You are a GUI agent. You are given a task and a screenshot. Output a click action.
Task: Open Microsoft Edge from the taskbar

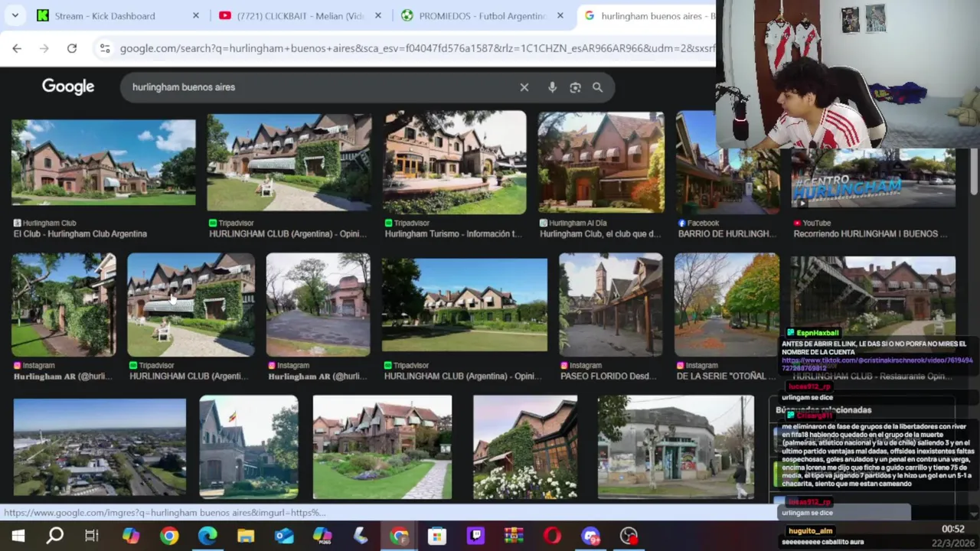[x=207, y=536]
